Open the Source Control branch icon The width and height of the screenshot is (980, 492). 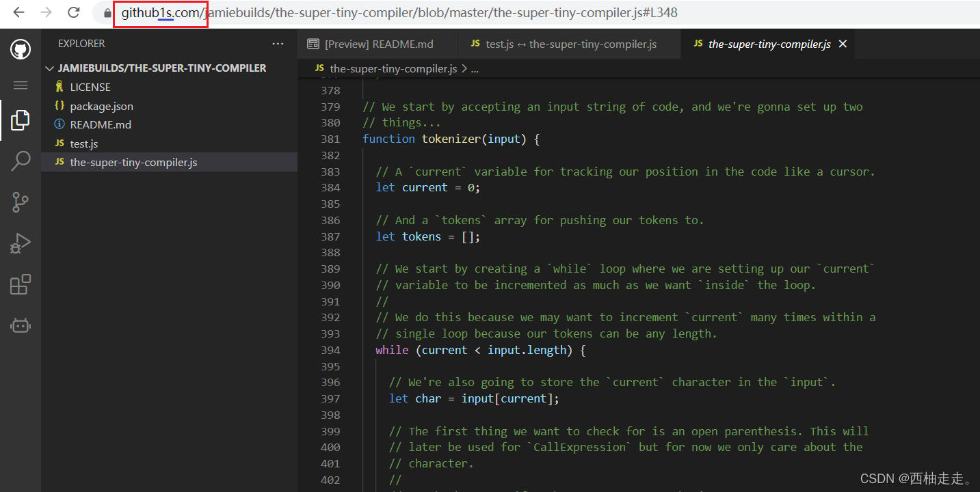click(x=21, y=202)
